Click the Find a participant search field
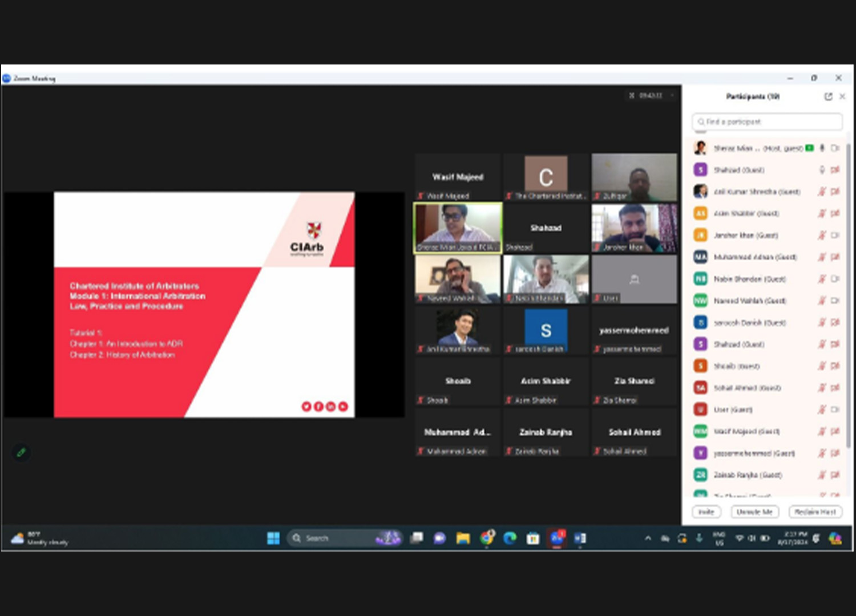 pos(767,121)
